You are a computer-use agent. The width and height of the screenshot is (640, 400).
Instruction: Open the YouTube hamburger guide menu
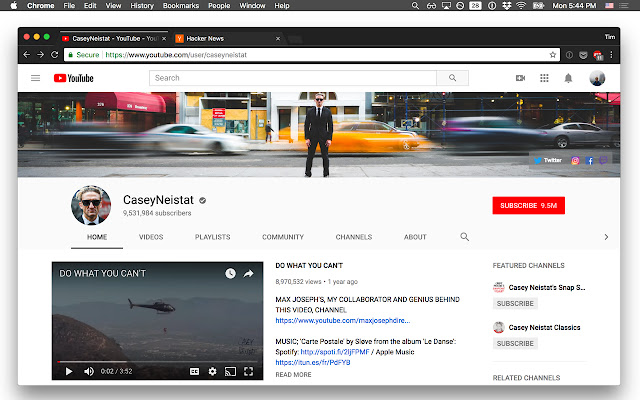pos(36,78)
